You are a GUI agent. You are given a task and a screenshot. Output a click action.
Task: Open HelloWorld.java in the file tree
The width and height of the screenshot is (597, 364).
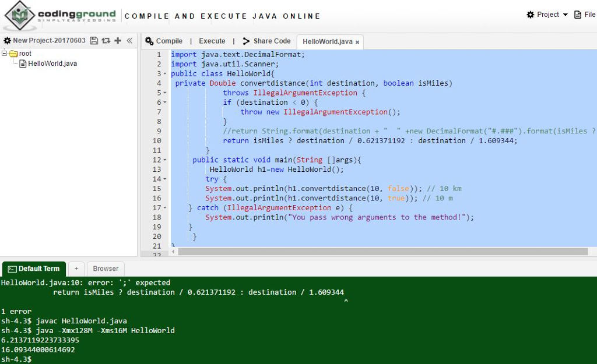pos(52,63)
